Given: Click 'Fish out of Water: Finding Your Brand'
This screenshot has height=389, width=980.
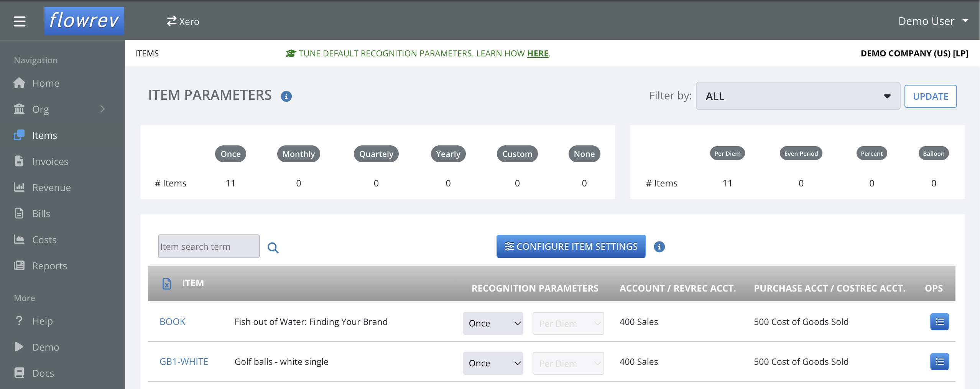Looking at the screenshot, I should click(x=311, y=322).
